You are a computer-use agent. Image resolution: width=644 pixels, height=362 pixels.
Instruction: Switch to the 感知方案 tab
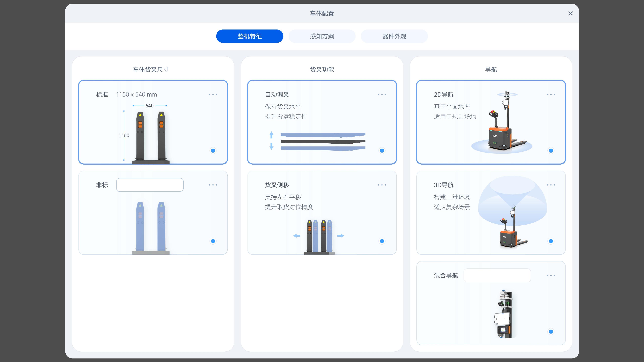322,36
